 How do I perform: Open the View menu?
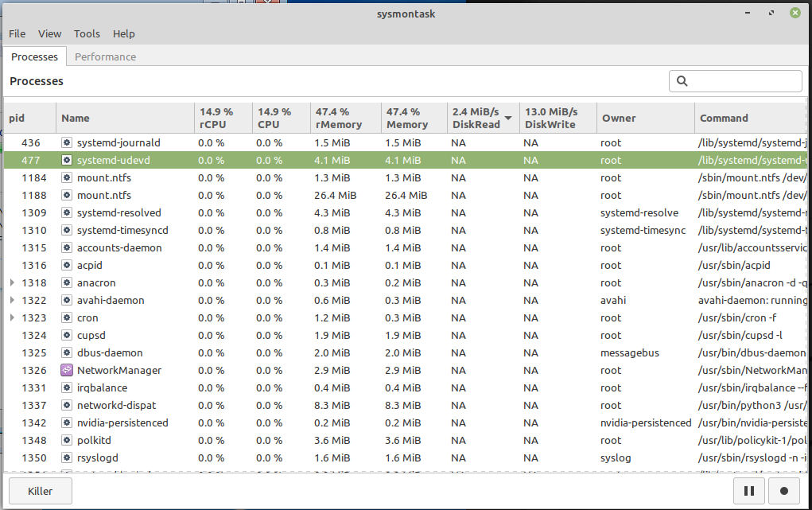[49, 33]
